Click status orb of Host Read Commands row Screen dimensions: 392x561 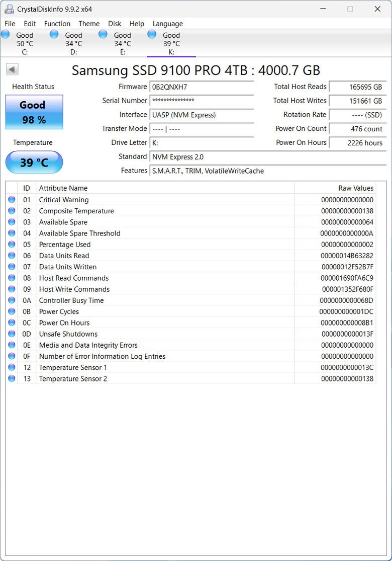click(x=12, y=278)
